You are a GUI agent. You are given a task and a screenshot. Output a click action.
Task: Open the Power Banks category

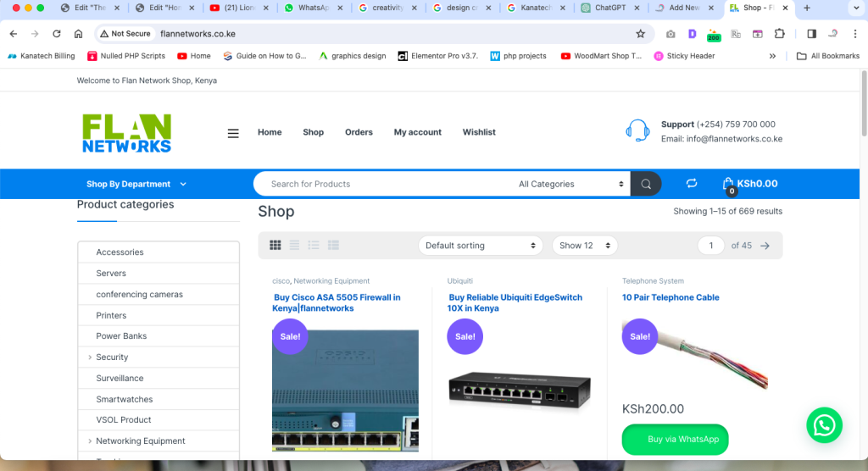coord(121,336)
